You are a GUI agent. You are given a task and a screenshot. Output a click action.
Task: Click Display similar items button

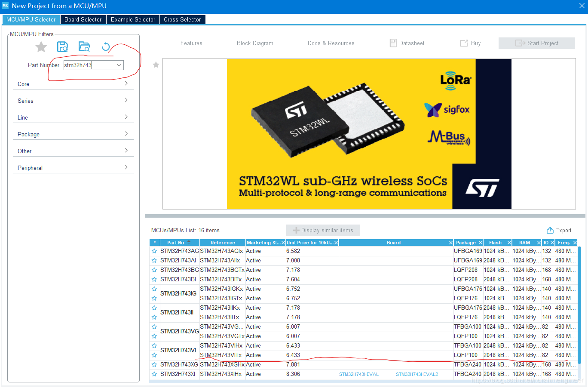tap(323, 230)
